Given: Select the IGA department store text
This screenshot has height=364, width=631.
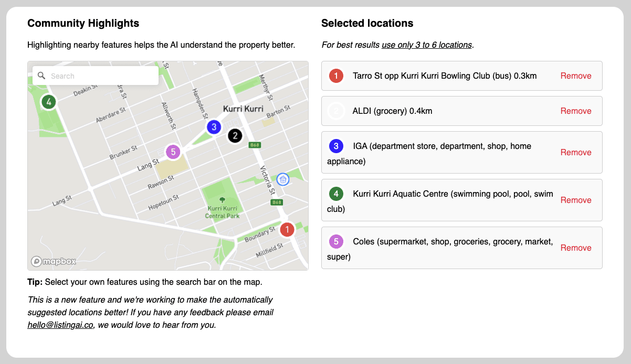Looking at the screenshot, I should (x=429, y=153).
